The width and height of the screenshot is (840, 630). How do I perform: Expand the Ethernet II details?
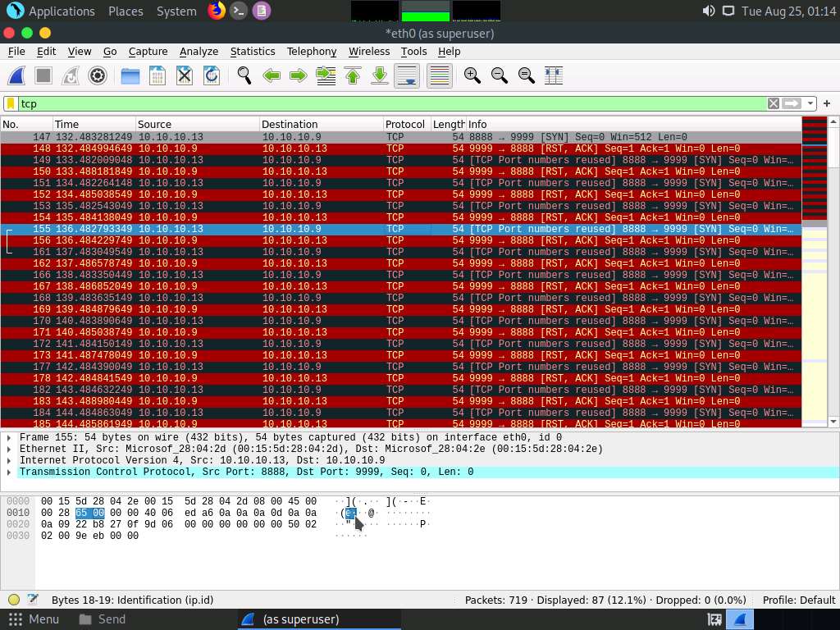coord(8,449)
